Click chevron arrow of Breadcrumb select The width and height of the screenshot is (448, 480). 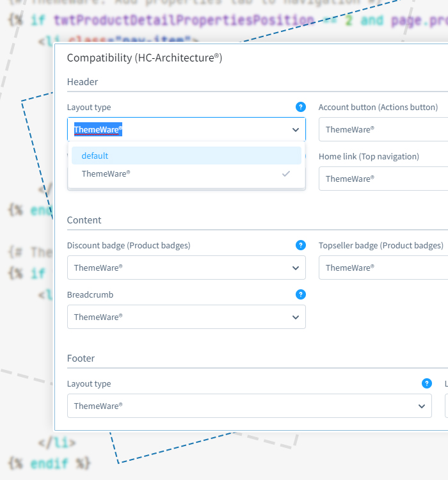tap(295, 317)
